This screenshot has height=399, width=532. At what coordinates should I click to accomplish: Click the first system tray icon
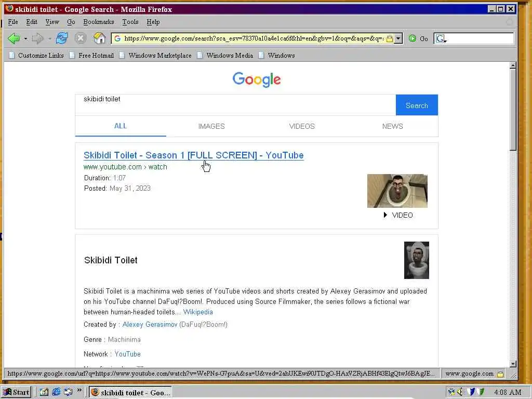coord(451,392)
